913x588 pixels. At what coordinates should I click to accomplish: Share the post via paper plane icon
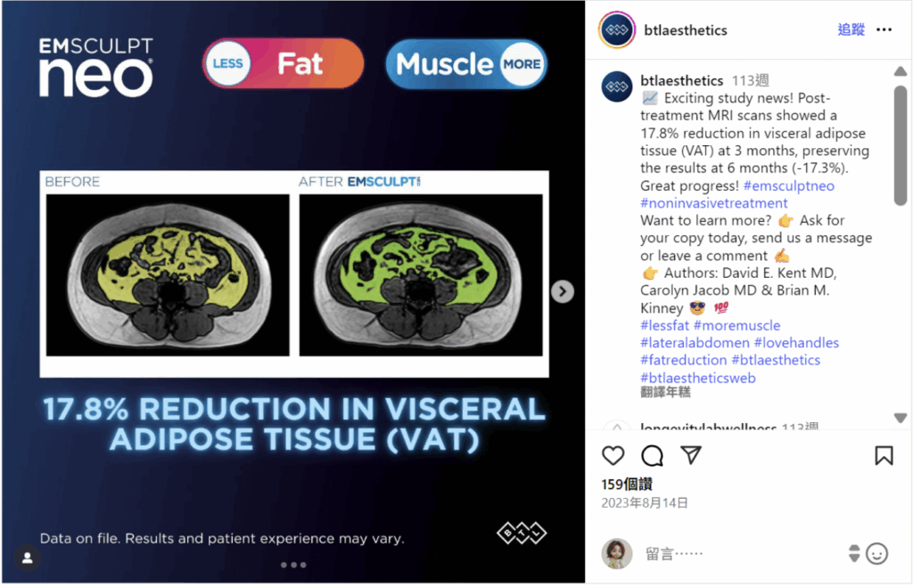coord(691,455)
